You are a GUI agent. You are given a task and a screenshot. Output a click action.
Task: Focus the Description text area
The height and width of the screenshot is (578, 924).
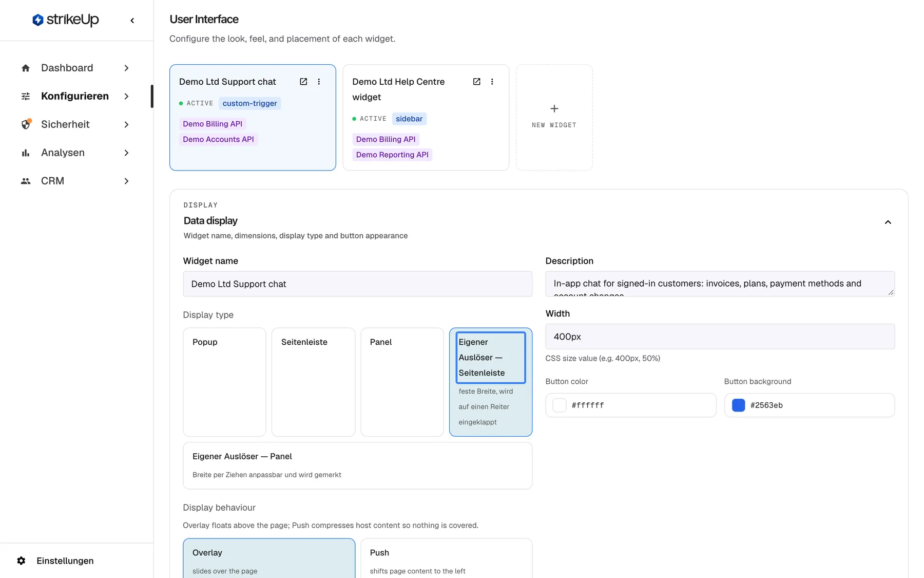click(720, 284)
